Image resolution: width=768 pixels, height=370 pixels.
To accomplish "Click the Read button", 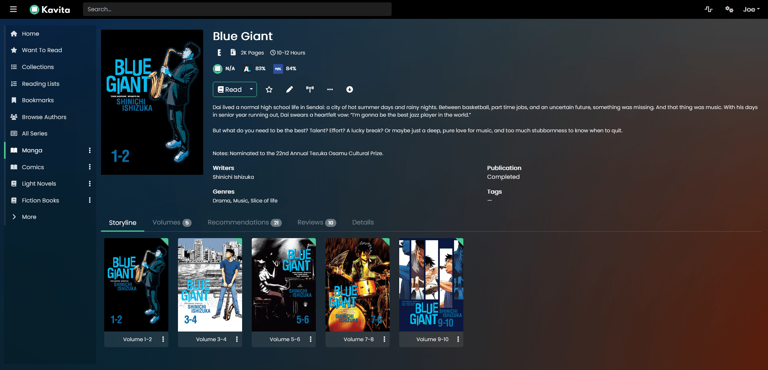I will pos(230,89).
